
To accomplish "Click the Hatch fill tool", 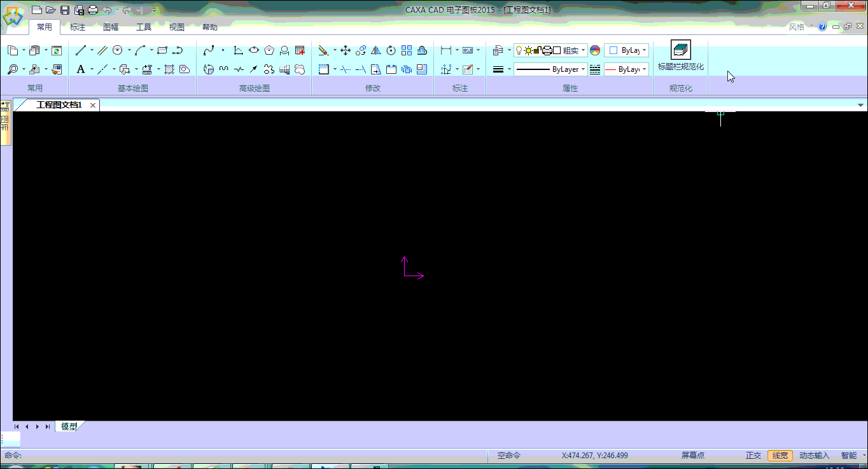I will [x=169, y=69].
